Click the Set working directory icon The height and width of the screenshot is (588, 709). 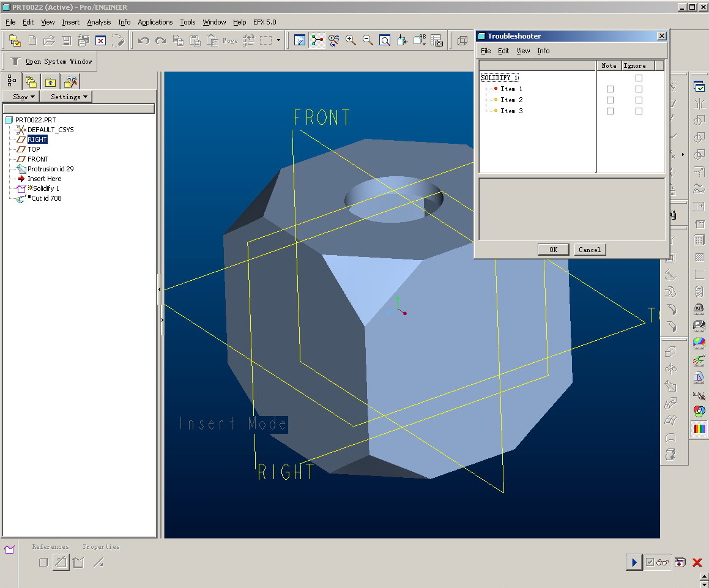pos(15,40)
